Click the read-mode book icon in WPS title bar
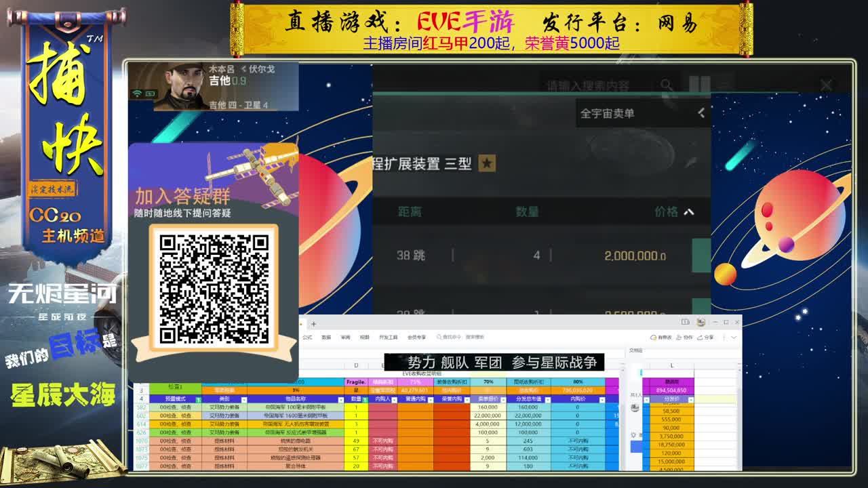Image resolution: width=868 pixels, height=488 pixels. coord(686,322)
